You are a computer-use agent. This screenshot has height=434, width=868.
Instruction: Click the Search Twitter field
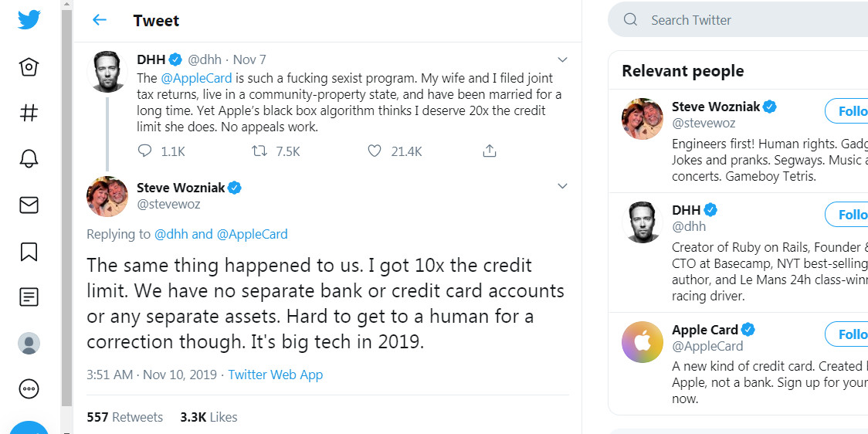pos(741,20)
